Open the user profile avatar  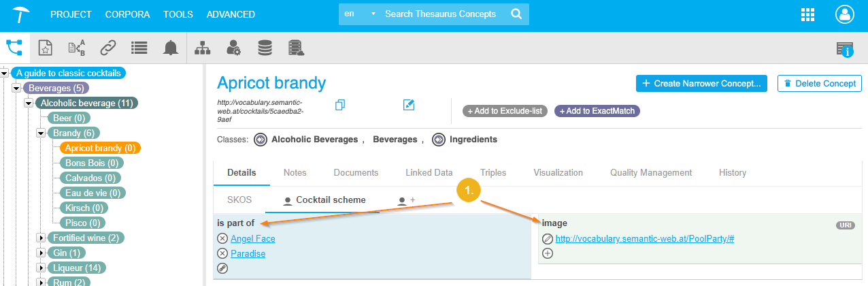[x=844, y=14]
